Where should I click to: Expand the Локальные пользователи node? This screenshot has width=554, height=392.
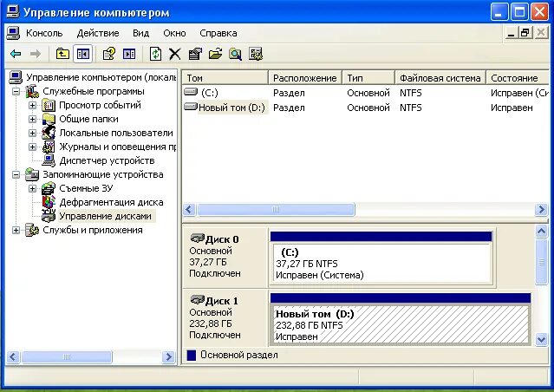pyautogui.click(x=32, y=133)
